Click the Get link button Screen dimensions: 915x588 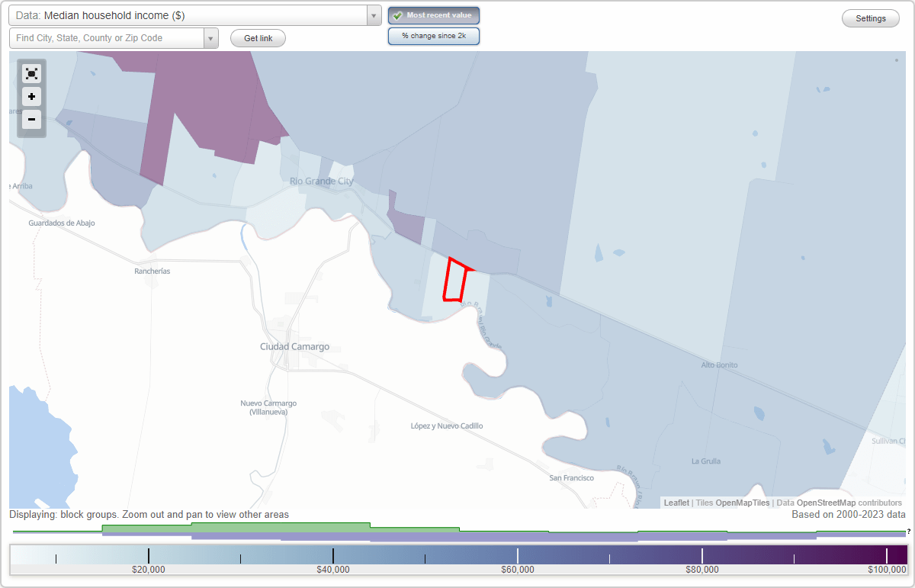(257, 37)
